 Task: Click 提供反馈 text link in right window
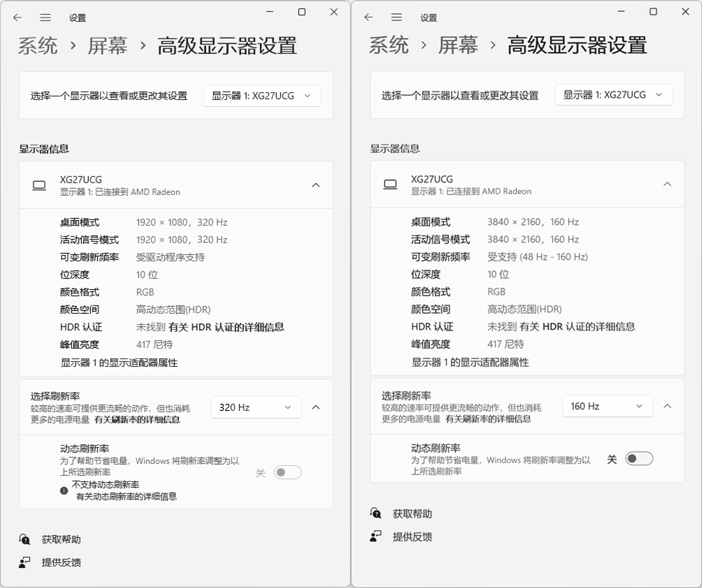tap(413, 537)
